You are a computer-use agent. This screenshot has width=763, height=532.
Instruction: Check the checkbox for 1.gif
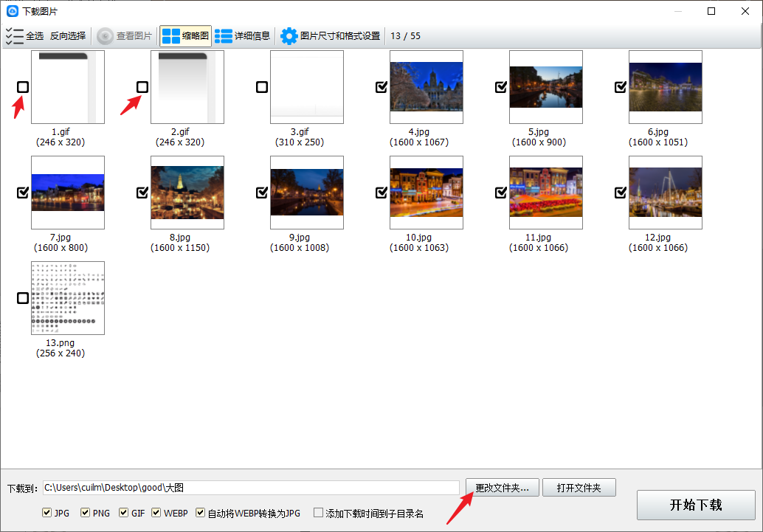(23, 87)
